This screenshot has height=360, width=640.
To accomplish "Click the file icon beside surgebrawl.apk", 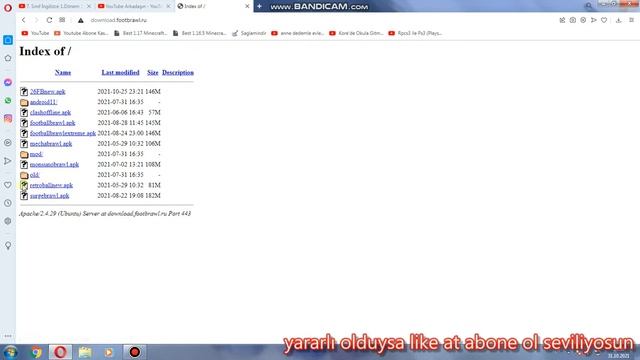I will pyautogui.click(x=24, y=196).
